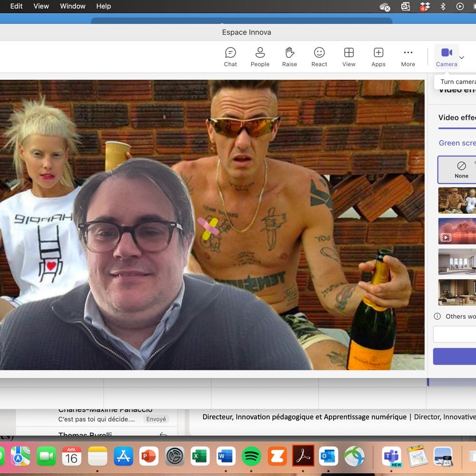Choose the bright modern office background
This screenshot has height=476, width=476.
point(457,262)
